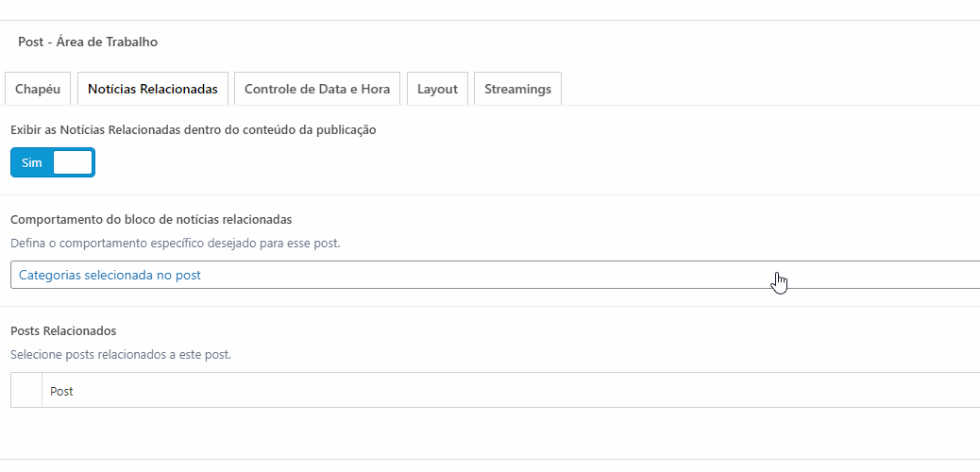This screenshot has height=472, width=980.
Task: Select the Notícias Relacionadas tab
Action: 153,89
